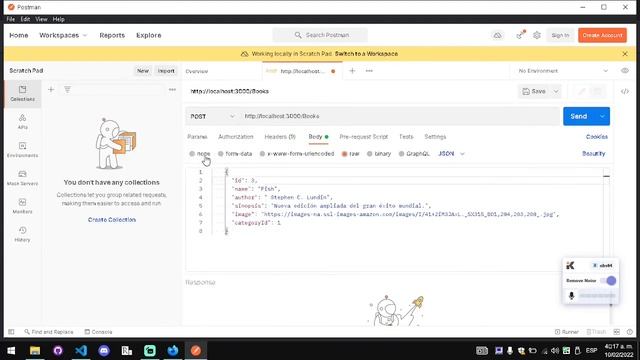Switch to the Params tab
The height and width of the screenshot is (360, 640).
coord(197,137)
